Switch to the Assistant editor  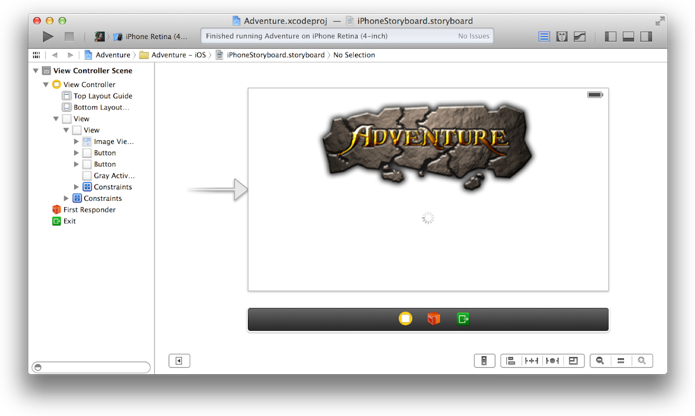click(562, 36)
